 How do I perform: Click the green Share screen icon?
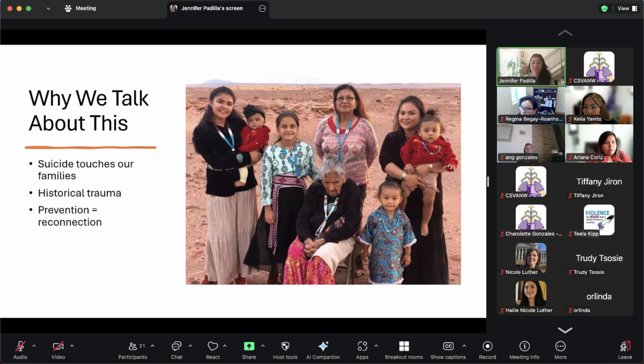[249, 346]
